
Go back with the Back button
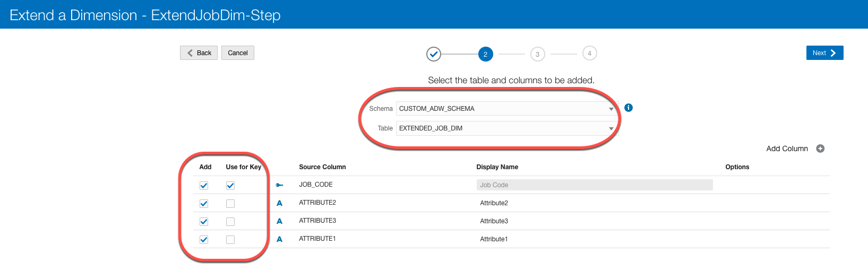pos(199,53)
